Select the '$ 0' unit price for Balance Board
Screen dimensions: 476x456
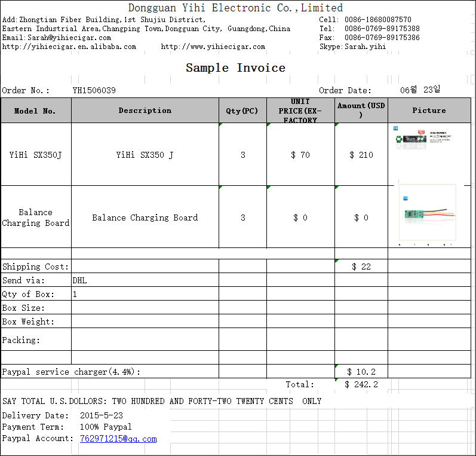click(300, 217)
